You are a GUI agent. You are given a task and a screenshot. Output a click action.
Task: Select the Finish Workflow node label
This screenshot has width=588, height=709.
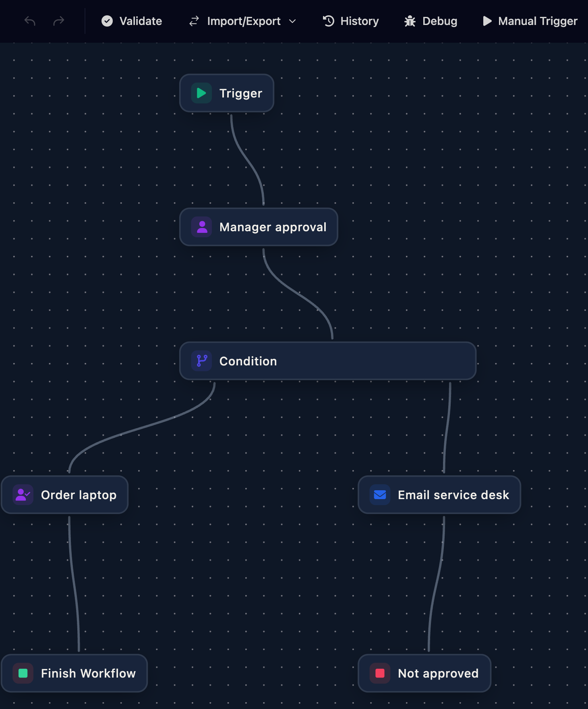pos(89,673)
